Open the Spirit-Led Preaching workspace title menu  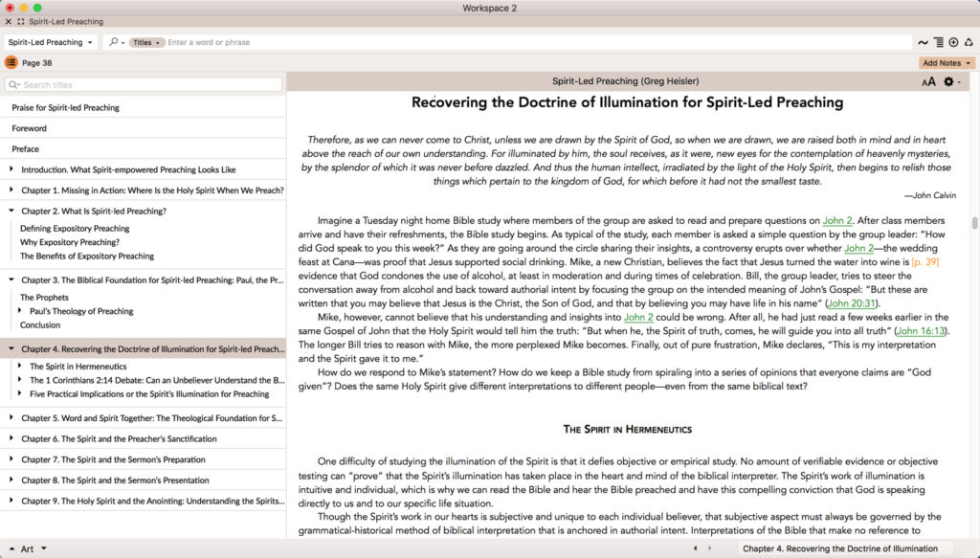[50, 42]
